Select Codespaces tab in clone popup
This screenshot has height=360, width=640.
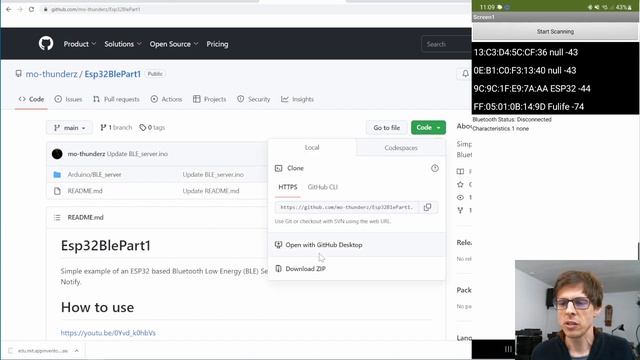[401, 148]
